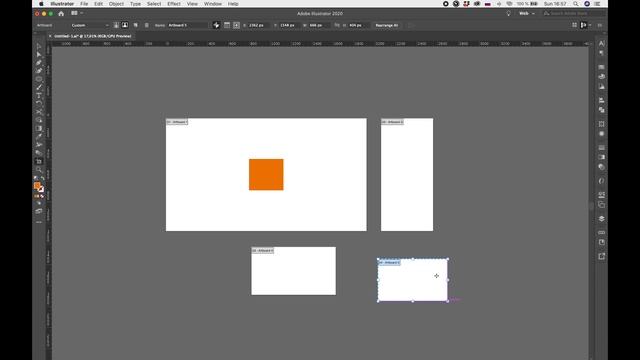Click the artboard Name field
This screenshot has width=640, height=360.
(x=188, y=25)
